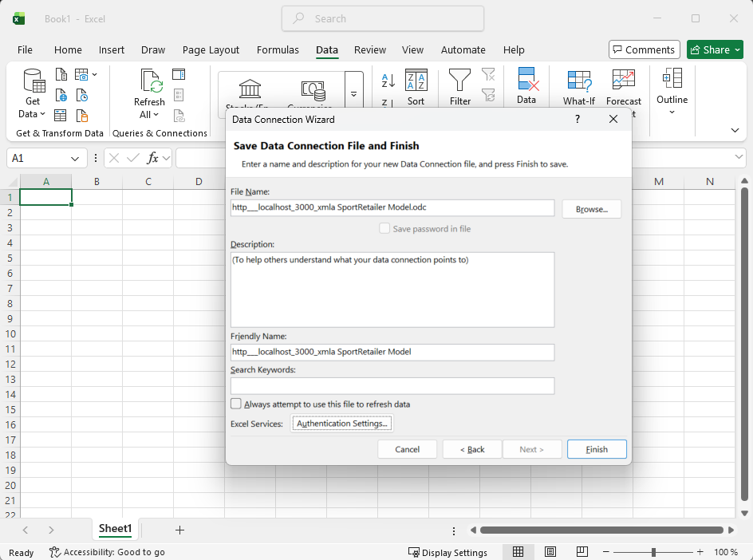
Task: Open the File tab
Action: pos(25,50)
